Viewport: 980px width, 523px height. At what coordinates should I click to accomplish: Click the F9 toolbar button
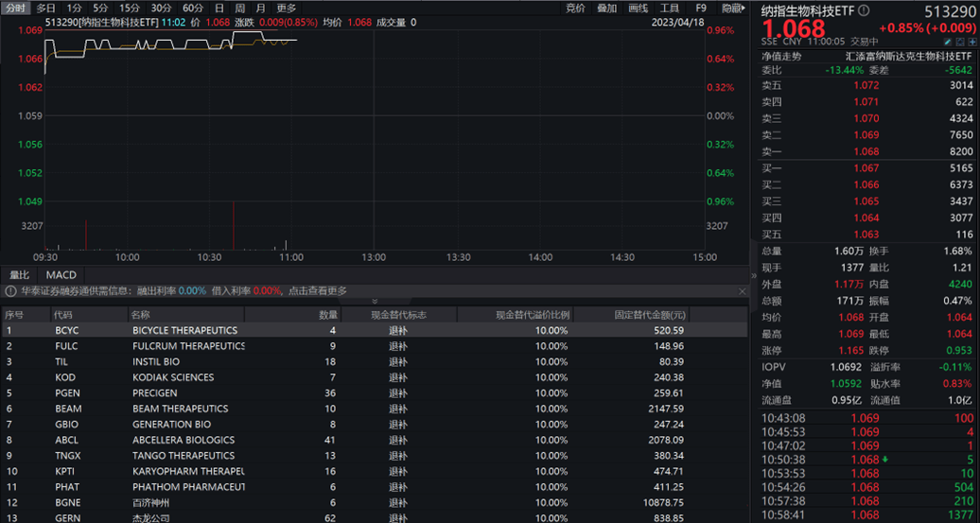[x=701, y=9]
